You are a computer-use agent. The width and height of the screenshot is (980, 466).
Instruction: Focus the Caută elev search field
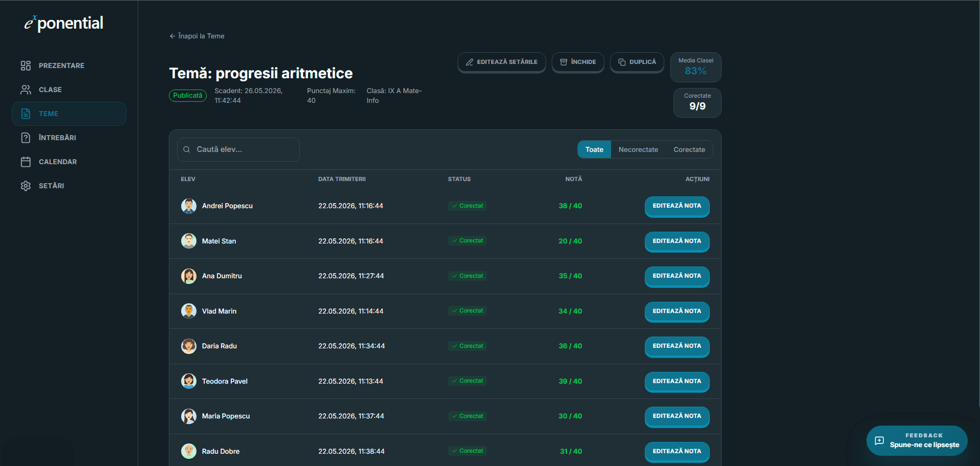tap(238, 149)
